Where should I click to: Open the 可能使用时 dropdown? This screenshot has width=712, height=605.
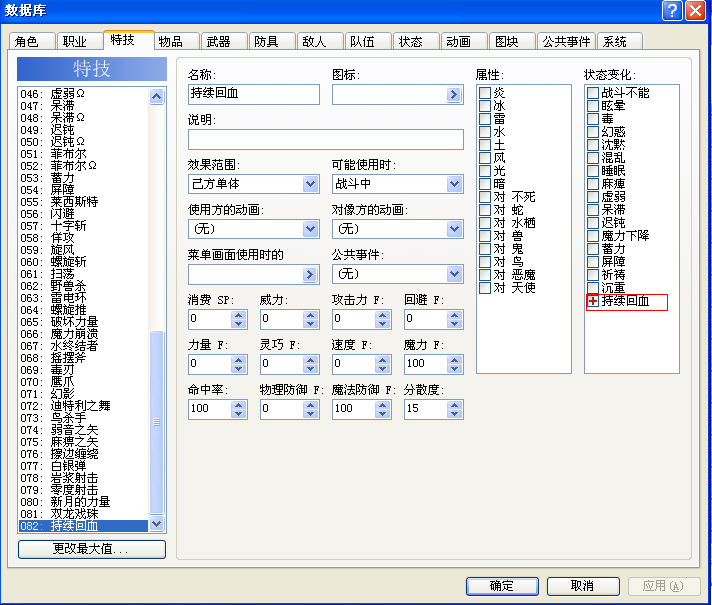(454, 184)
